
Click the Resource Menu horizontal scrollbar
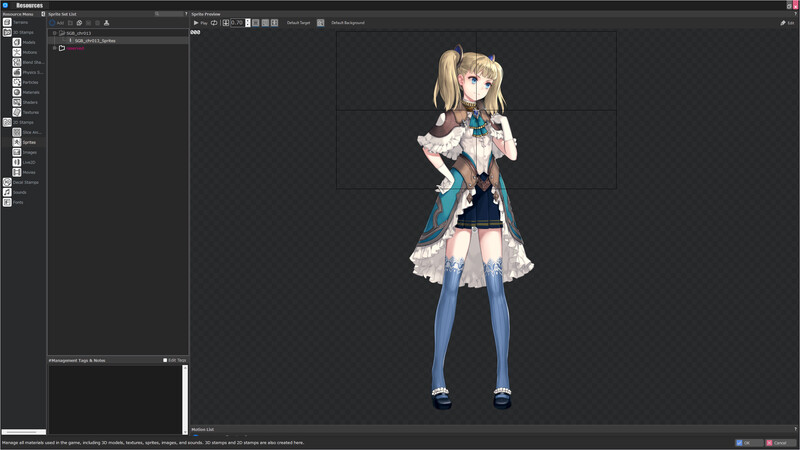click(x=23, y=432)
